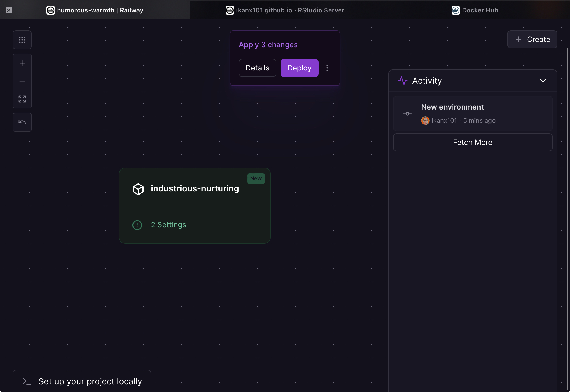
Task: Collapse the Activity panel with chevron
Action: pos(543,81)
